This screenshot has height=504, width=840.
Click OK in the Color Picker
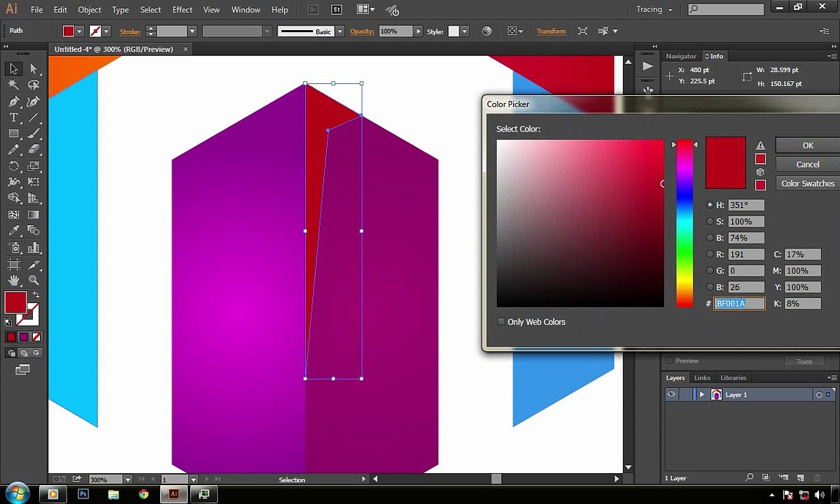[808, 146]
